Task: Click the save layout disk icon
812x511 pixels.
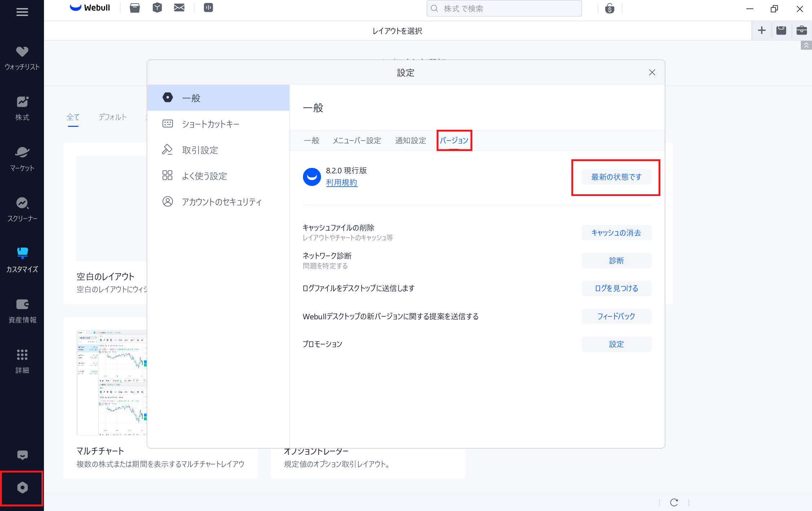Action: click(x=781, y=30)
